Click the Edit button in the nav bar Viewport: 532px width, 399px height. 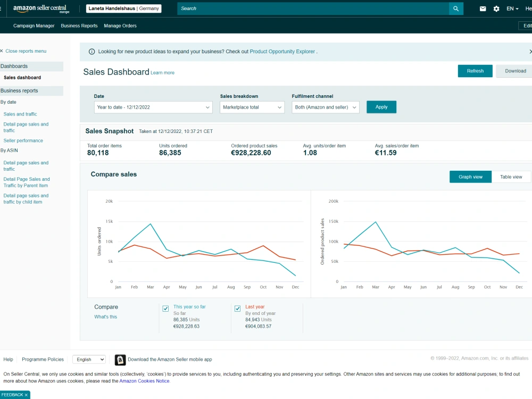[x=526, y=26]
